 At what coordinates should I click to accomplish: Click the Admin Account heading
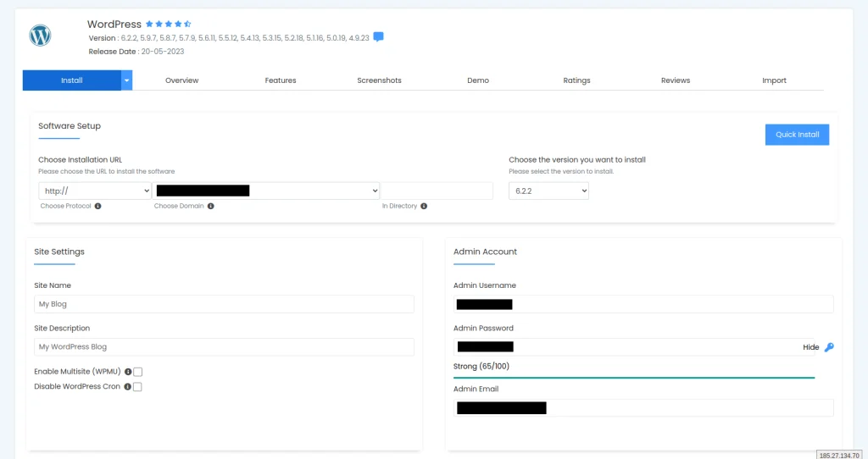click(x=485, y=252)
